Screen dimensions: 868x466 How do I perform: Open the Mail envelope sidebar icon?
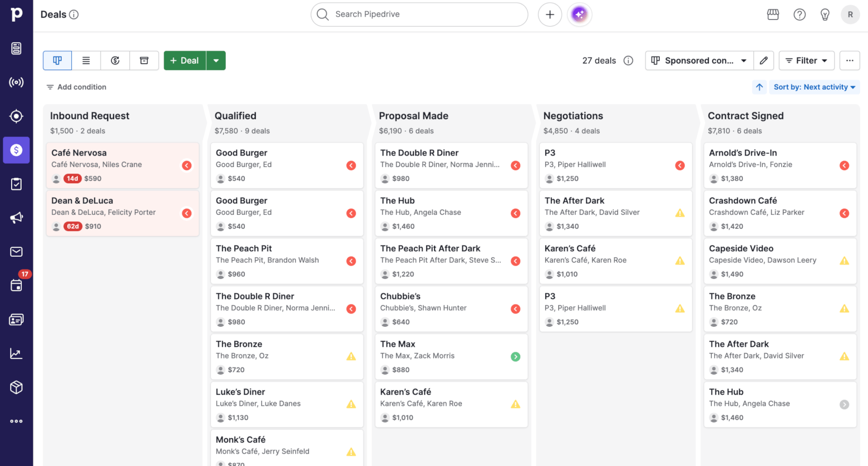coord(16,252)
